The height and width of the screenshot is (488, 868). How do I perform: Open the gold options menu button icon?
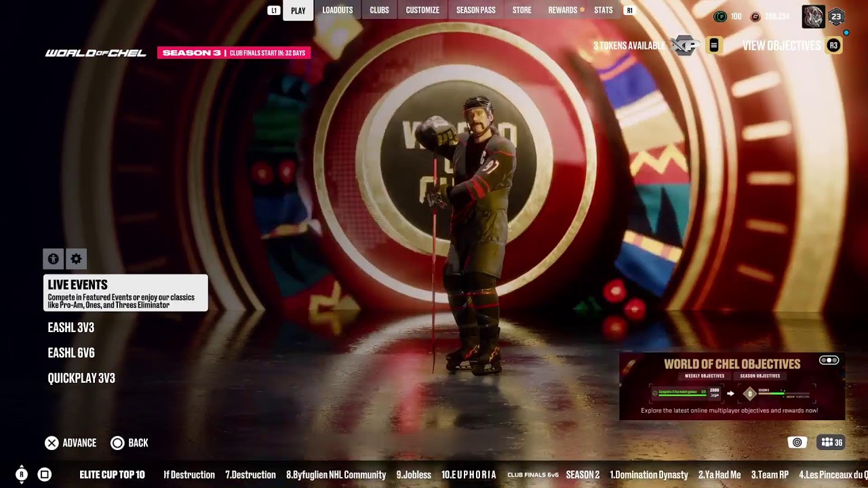(713, 45)
